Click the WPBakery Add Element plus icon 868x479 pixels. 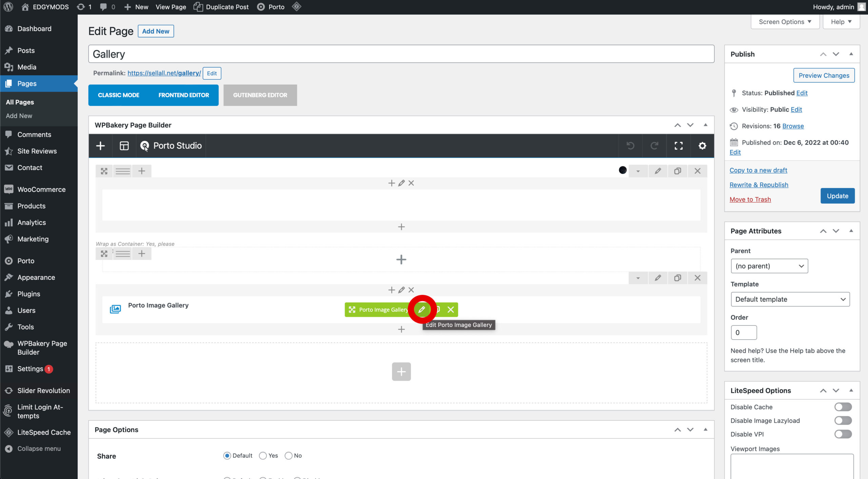click(100, 146)
